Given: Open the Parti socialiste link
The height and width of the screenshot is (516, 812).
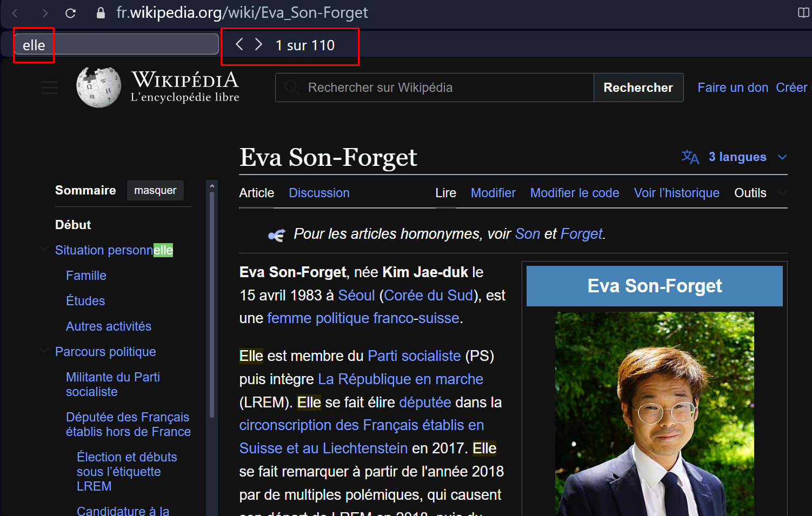Looking at the screenshot, I should click(414, 356).
